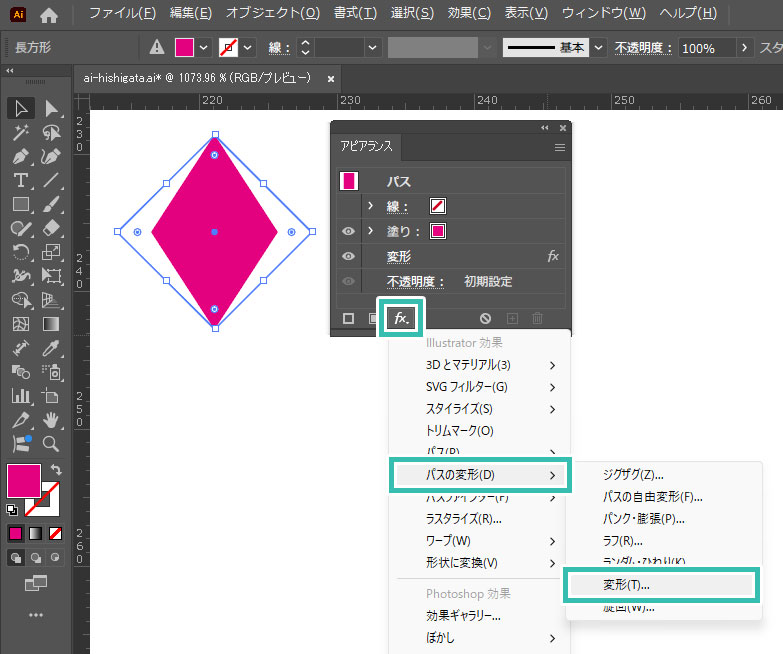This screenshot has height=654, width=783.
Task: Select the Pen tool
Action: 21,156
